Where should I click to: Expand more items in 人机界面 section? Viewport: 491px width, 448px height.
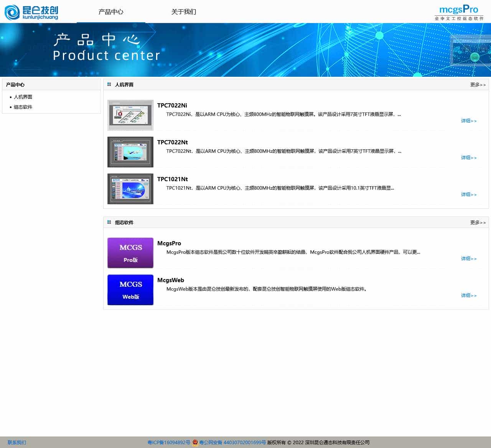point(478,85)
